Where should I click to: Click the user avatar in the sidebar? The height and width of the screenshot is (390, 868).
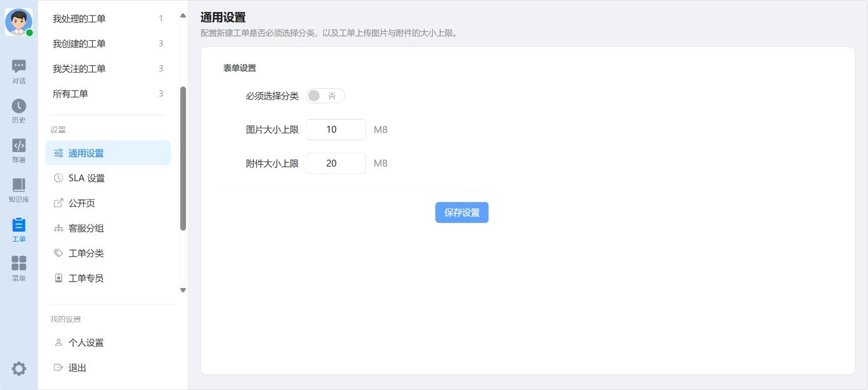(19, 22)
